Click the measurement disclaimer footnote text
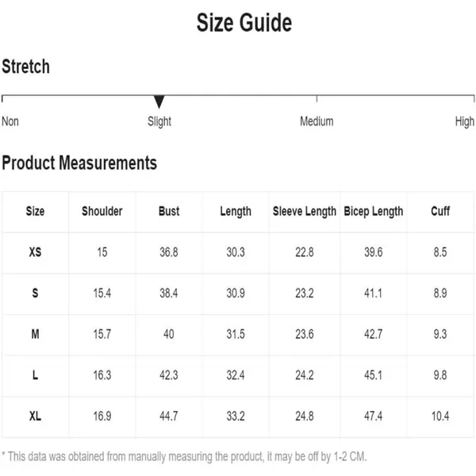 (184, 457)
